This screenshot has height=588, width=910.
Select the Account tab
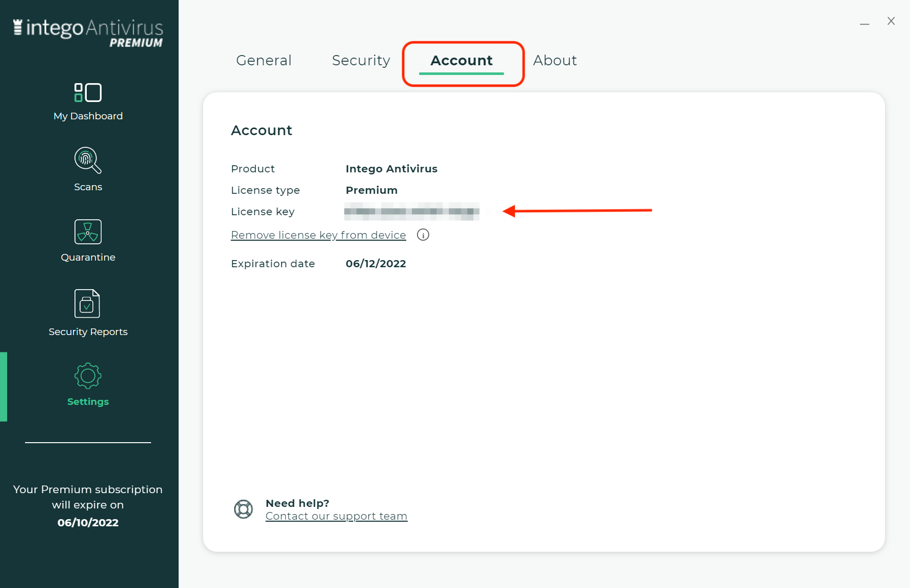[461, 60]
